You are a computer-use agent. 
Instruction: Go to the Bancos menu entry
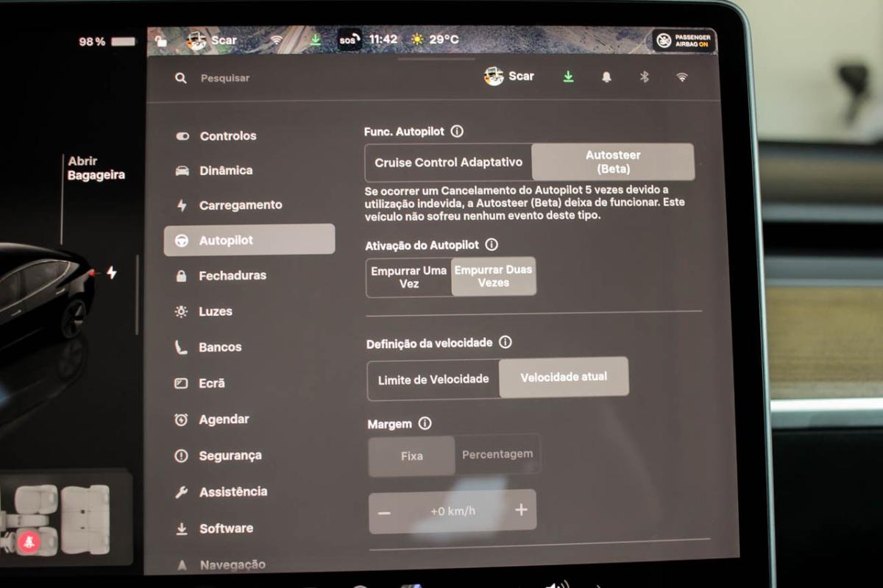[x=208, y=347]
